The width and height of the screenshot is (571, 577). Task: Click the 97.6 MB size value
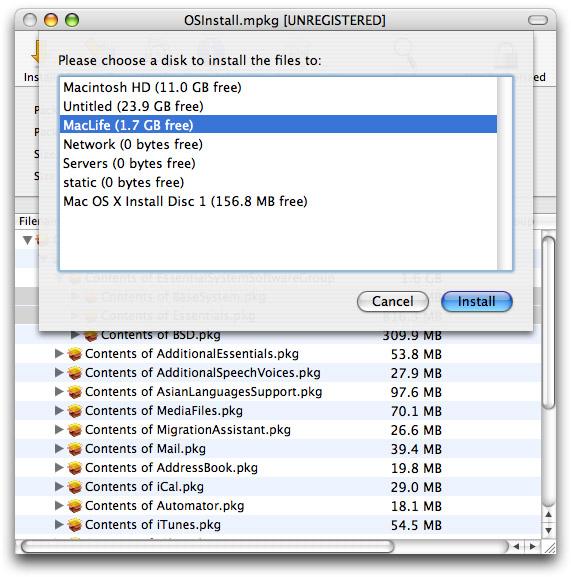click(416, 392)
